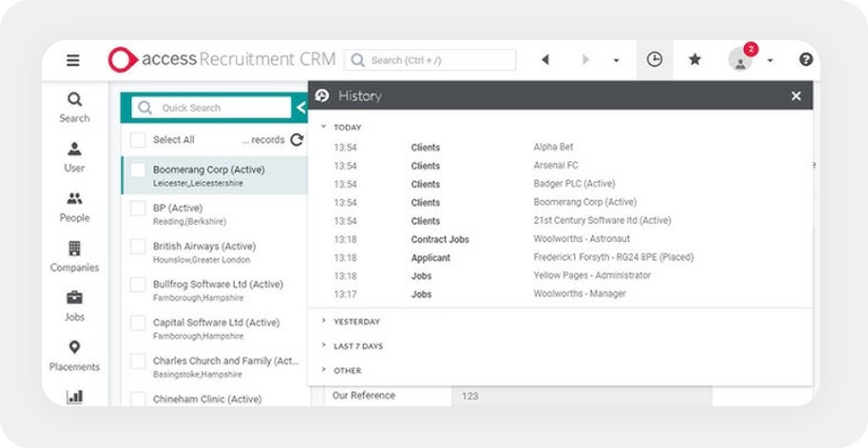Viewport: 868px width, 448px height.
Task: Open Search in the left sidebar
Action: (74, 108)
